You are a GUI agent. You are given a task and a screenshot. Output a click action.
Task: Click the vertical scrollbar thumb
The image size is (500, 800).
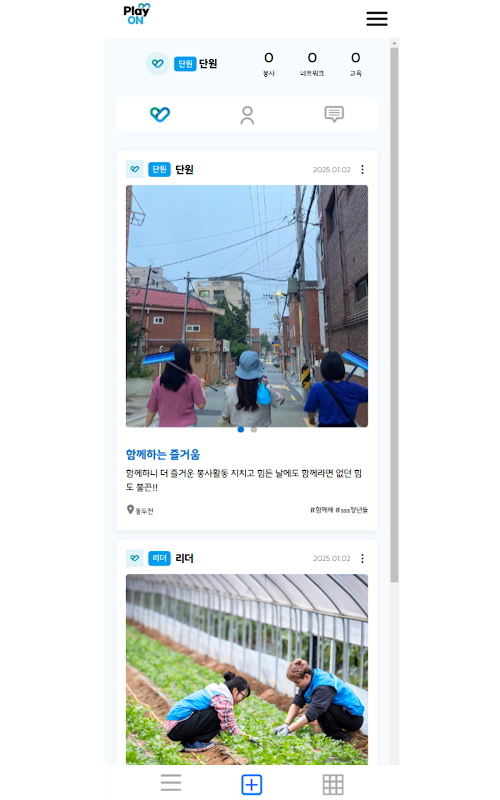pos(394,314)
